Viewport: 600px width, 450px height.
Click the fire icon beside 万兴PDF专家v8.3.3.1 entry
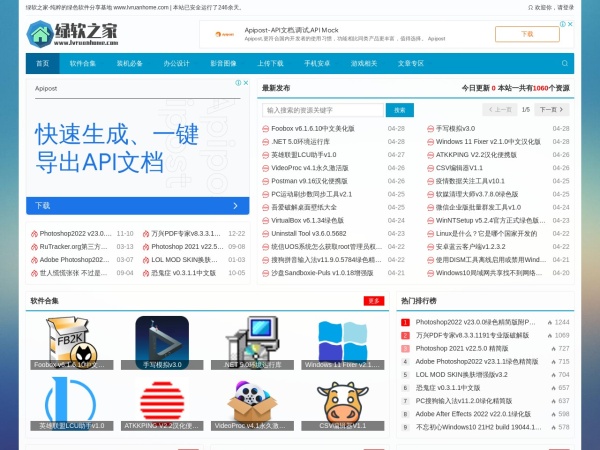coord(146,233)
